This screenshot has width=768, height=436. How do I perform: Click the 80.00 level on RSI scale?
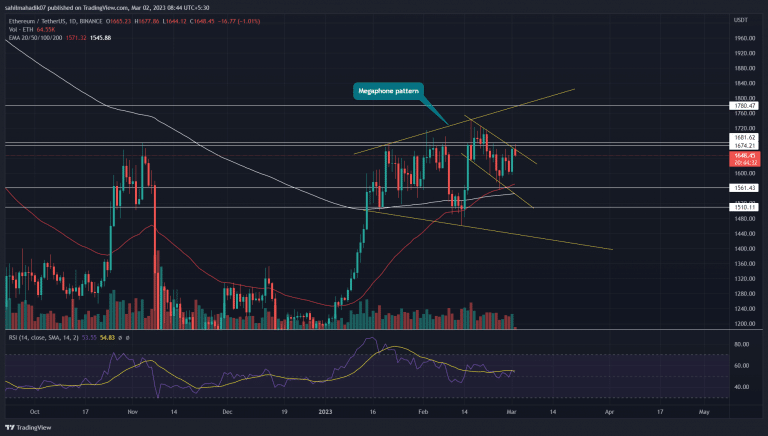(x=741, y=344)
